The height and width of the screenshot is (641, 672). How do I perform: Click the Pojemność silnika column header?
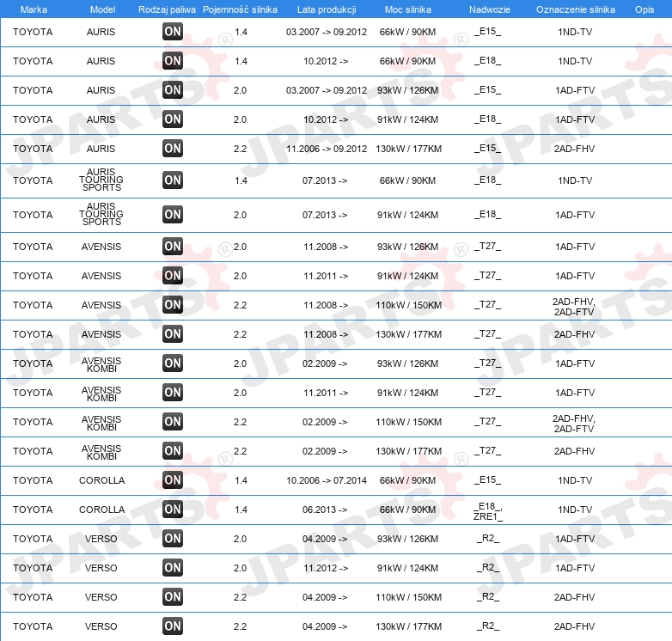pos(240,9)
